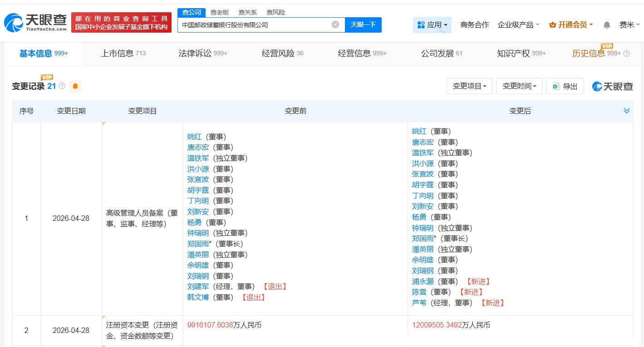644x347 pixels.
Task: Click 唐志宏 in the 变更前 column
Action: [x=198, y=147]
